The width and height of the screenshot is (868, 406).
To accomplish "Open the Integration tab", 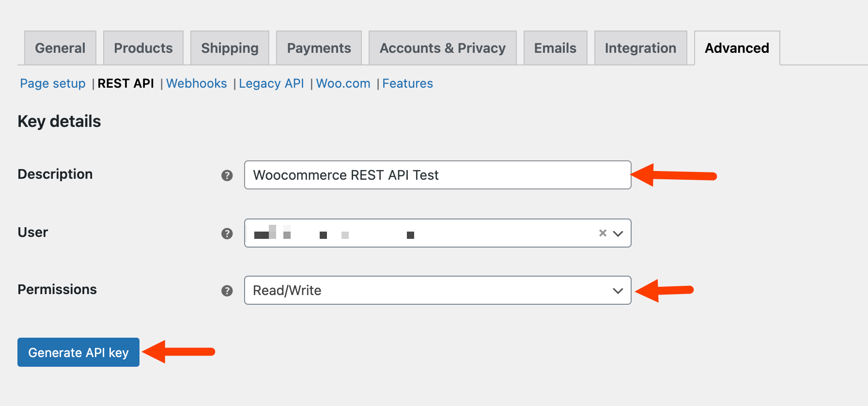I will (x=640, y=48).
